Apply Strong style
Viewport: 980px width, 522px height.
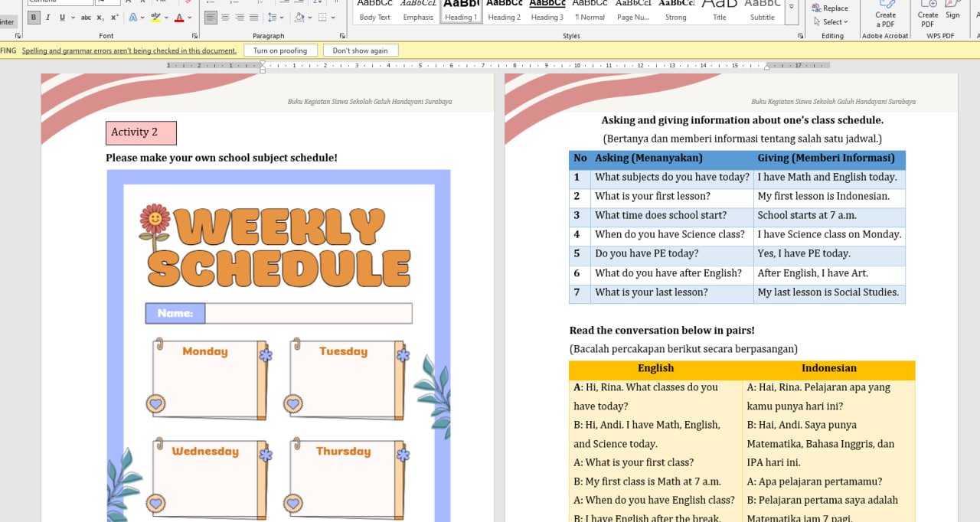tap(676, 11)
